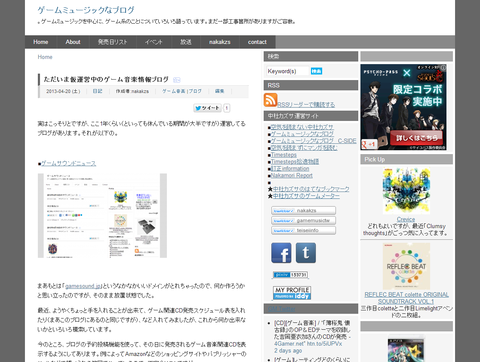Open the htn.to link in tweet
Viewport: 480px width, 362px height.
[324, 344]
